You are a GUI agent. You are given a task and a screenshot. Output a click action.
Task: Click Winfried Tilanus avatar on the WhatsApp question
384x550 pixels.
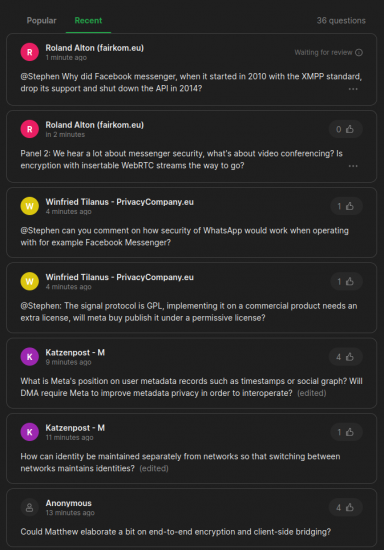pos(30,206)
